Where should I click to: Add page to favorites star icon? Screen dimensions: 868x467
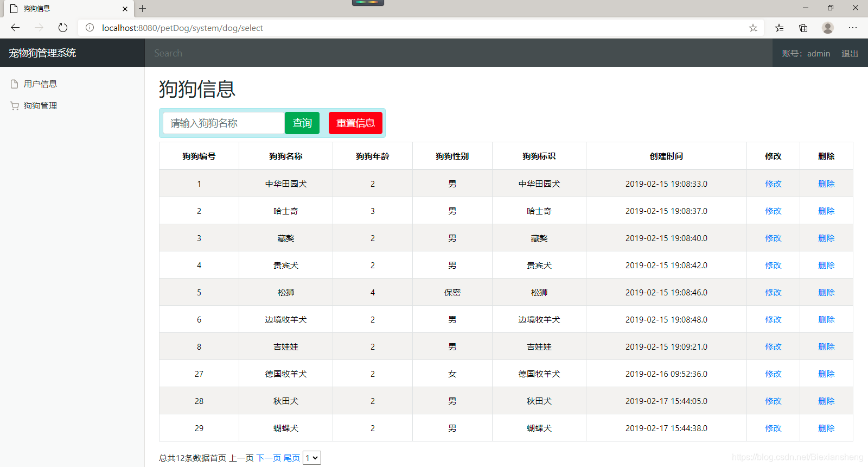click(x=753, y=28)
